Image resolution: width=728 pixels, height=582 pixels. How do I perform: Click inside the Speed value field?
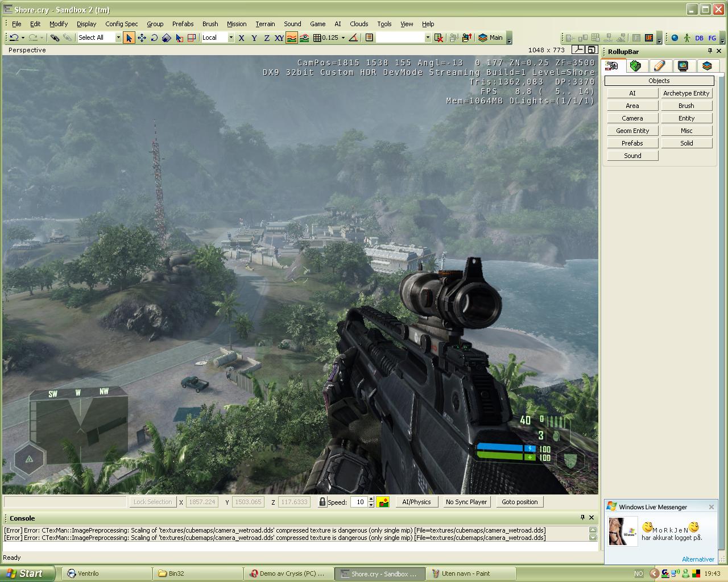tap(358, 502)
